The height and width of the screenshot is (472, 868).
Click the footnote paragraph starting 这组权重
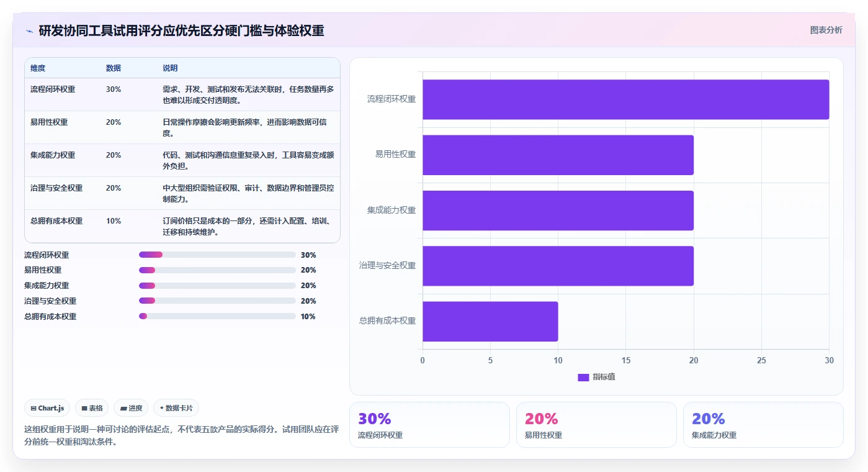[181, 435]
